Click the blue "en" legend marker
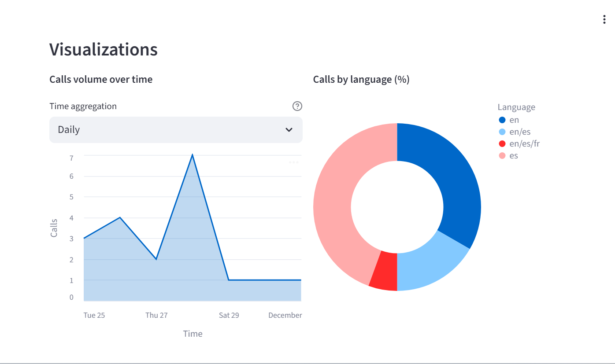Screen dimensions: 615x364 (x=502, y=119)
